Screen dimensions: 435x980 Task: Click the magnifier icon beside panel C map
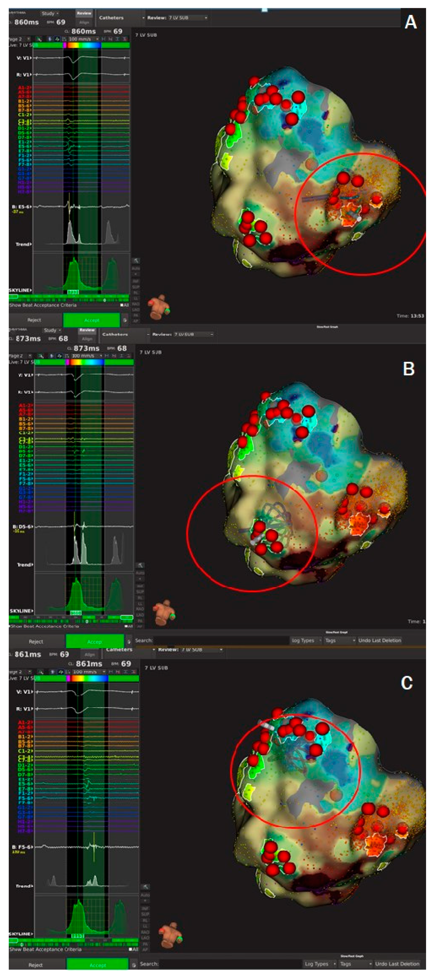pyautogui.click(x=145, y=887)
